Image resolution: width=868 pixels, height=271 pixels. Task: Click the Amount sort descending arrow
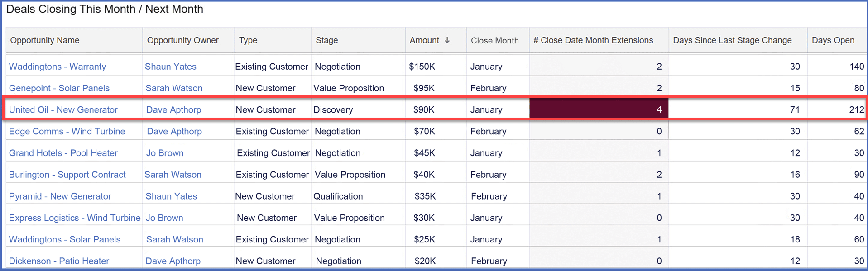coord(447,40)
